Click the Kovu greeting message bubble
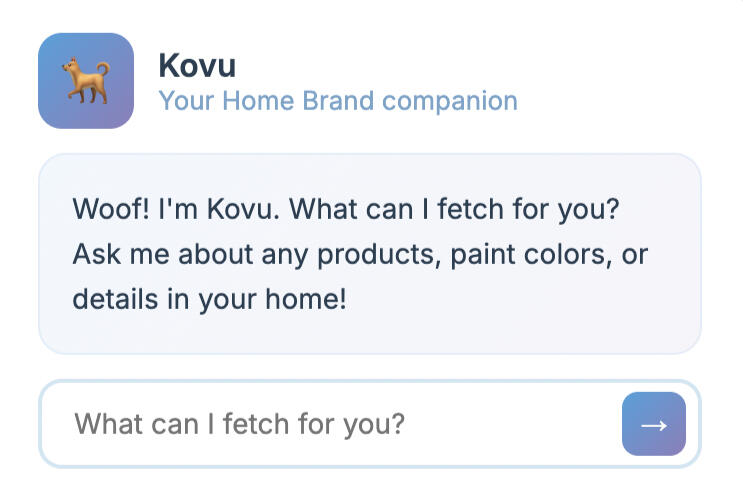The image size is (743, 484). pos(370,254)
